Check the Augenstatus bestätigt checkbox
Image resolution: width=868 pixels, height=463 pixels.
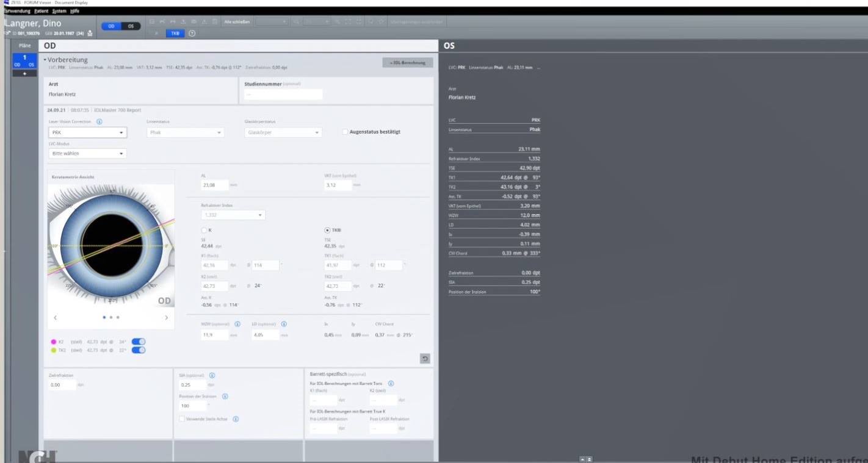tap(344, 131)
